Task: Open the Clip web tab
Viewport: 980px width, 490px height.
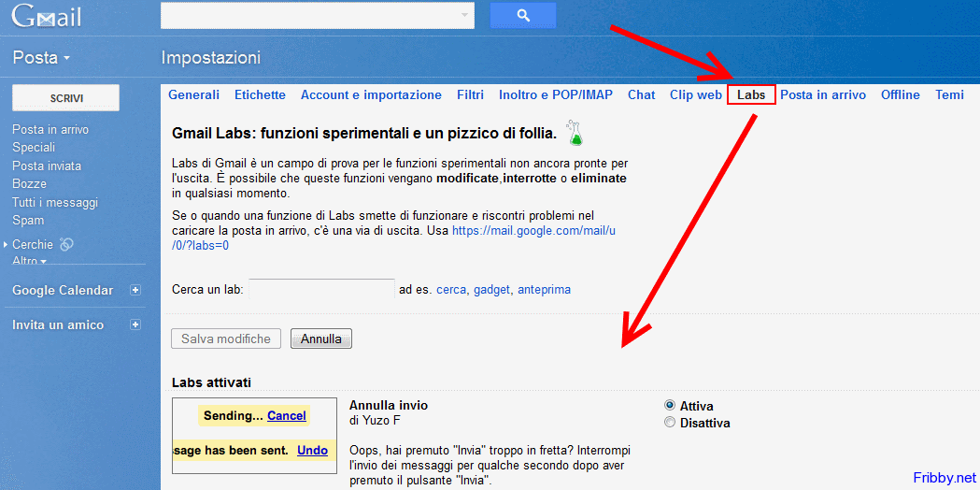Action: 696,95
